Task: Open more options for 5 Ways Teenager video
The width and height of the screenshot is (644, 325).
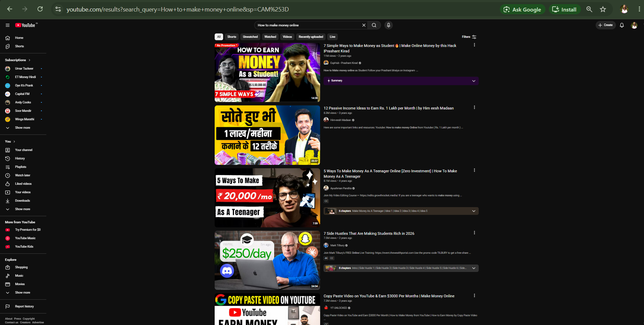Action: click(x=474, y=170)
